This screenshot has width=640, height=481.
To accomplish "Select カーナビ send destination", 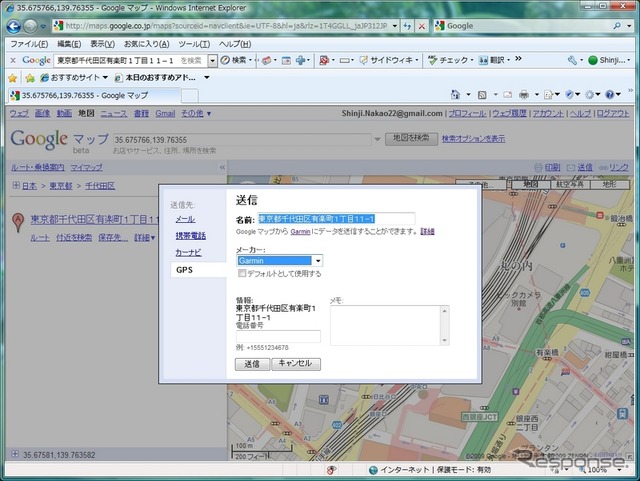I will coord(188,252).
